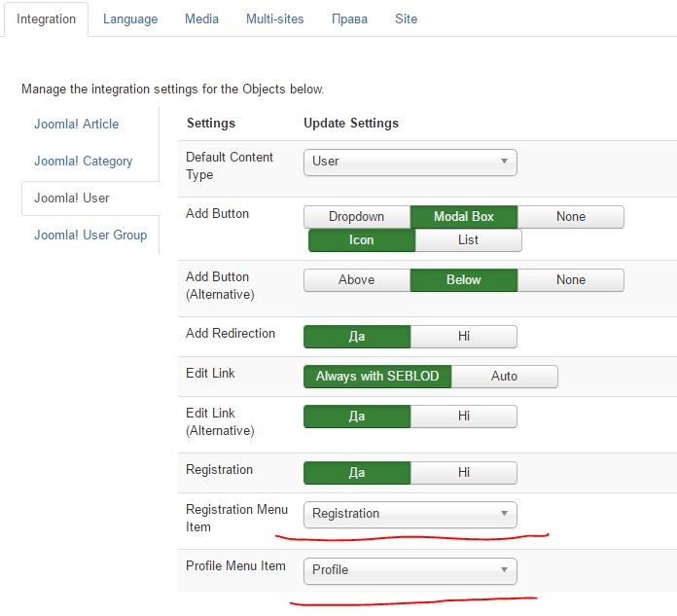Select Joomla! User Group object
Screen dimensions: 677x616
point(90,235)
